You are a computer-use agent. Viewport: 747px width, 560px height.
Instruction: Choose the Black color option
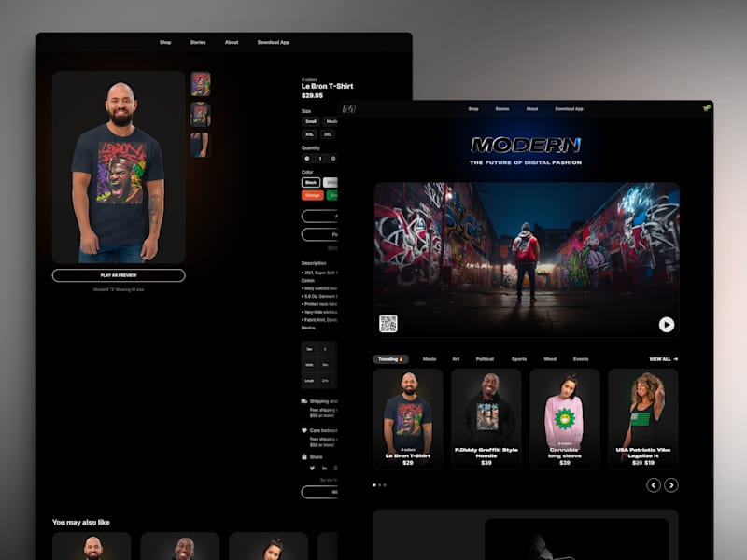[x=311, y=182]
